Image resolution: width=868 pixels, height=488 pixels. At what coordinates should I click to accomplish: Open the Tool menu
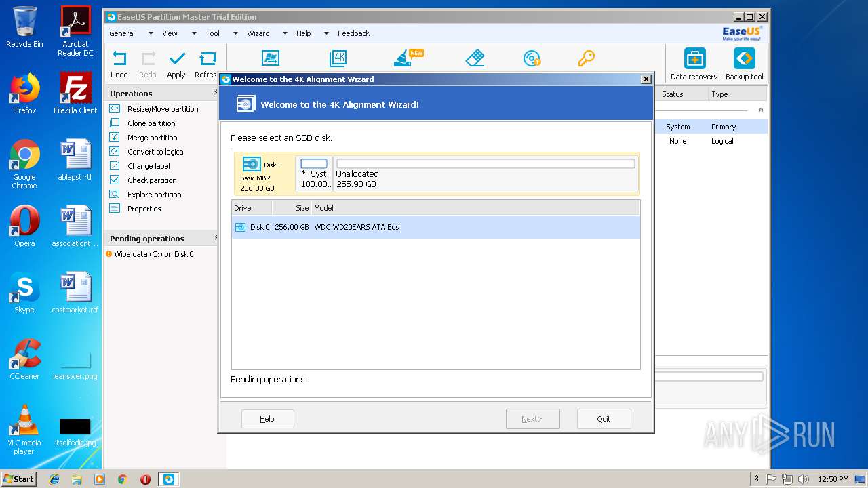(x=213, y=33)
